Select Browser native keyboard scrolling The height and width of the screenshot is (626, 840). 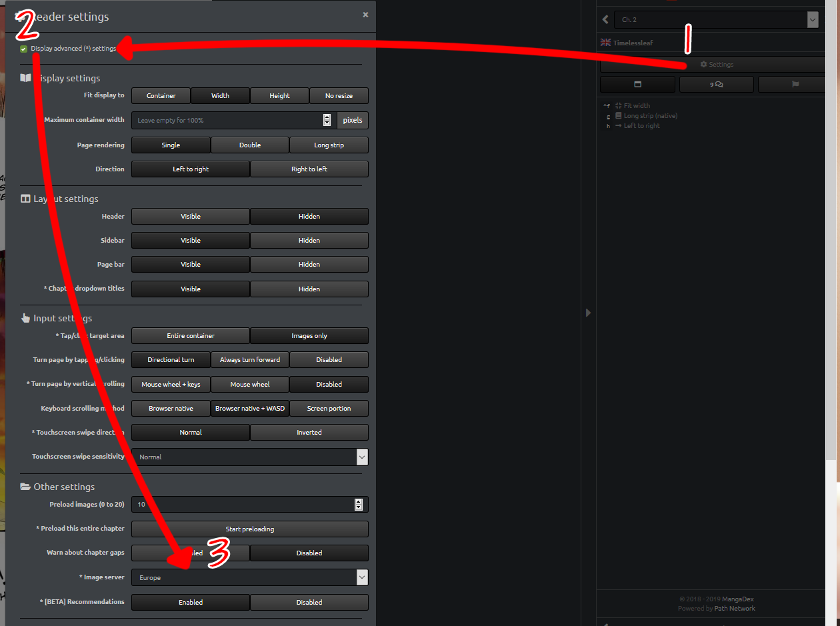click(x=171, y=408)
